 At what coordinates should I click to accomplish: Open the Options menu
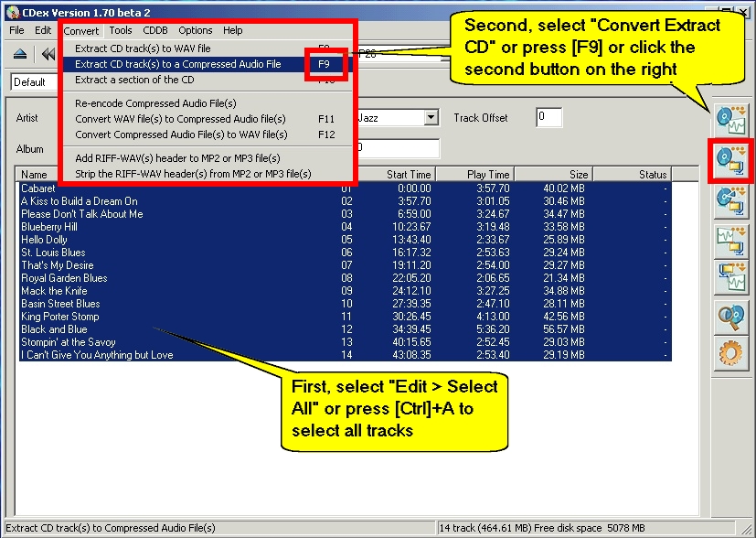click(196, 30)
